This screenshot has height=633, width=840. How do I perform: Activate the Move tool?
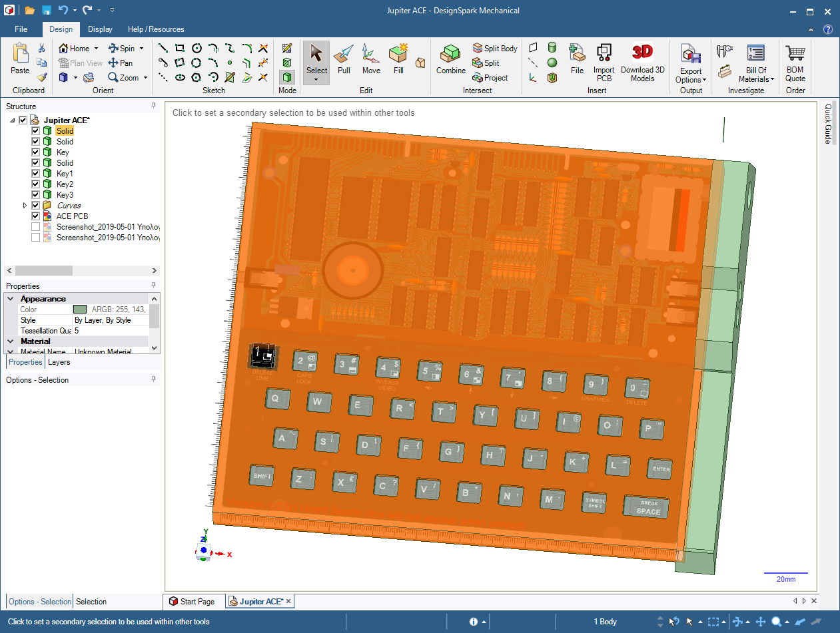coord(371,60)
